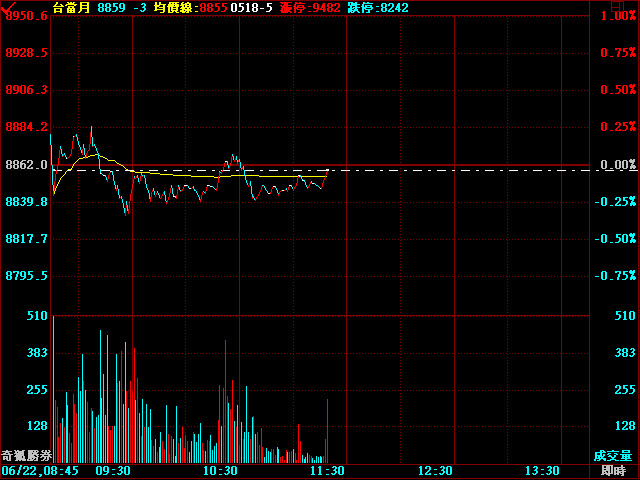
Task: Click the current price 8859
Action: pos(111,7)
